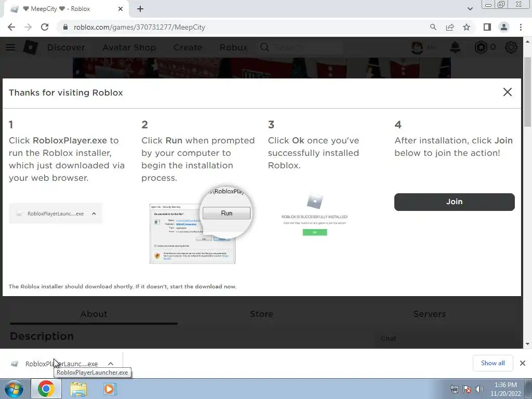Click the Chrome taskbar icon
This screenshot has height=399, width=532.
coord(46,389)
